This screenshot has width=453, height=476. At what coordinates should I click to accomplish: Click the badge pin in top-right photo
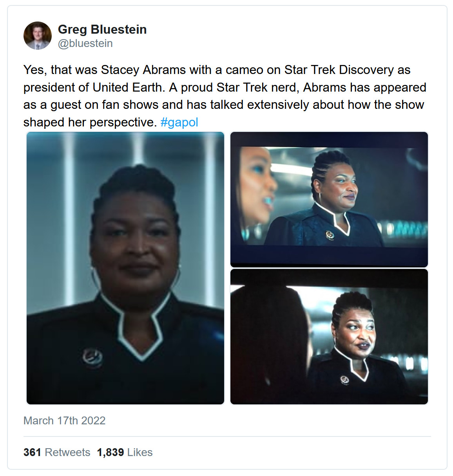330,235
